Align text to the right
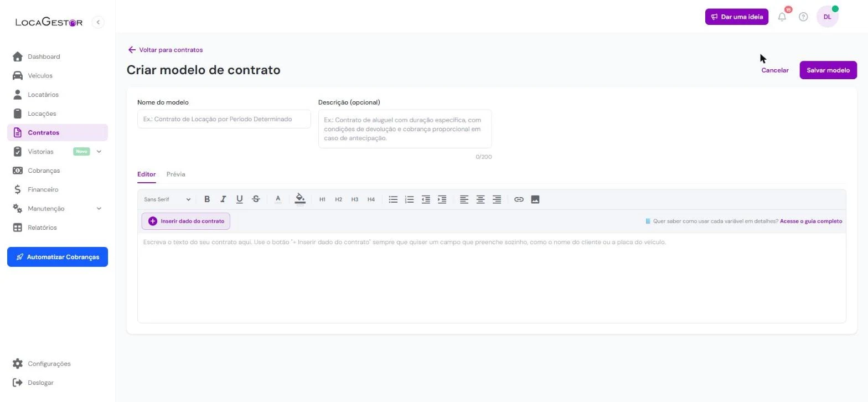 [x=497, y=199]
